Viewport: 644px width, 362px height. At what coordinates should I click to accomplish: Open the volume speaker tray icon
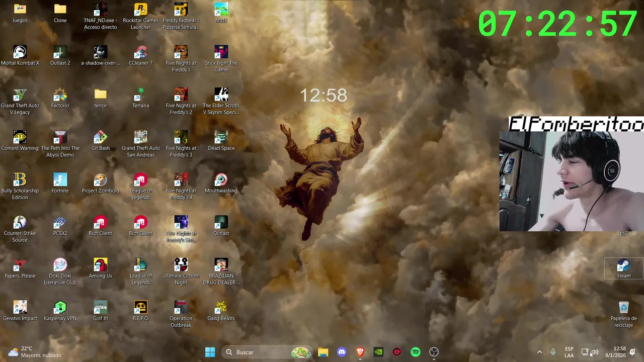point(595,352)
